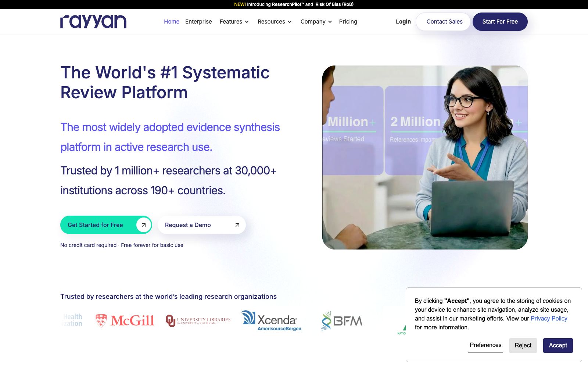
Task: Click the BFM logo
Action: pos(342,321)
